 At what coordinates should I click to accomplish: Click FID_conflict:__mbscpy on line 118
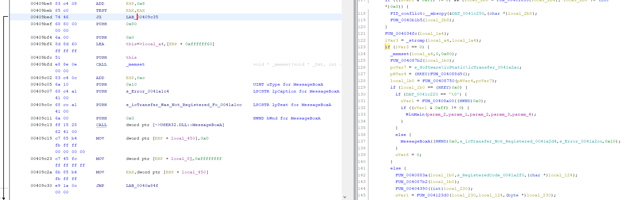[x=418, y=13]
